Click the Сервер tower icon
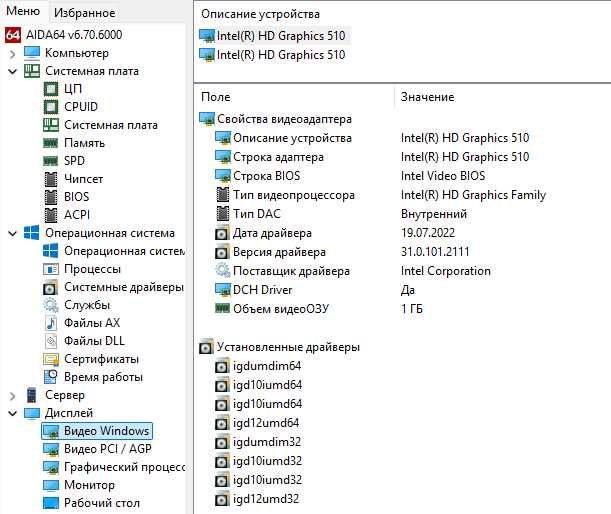611x514 pixels. [32, 395]
